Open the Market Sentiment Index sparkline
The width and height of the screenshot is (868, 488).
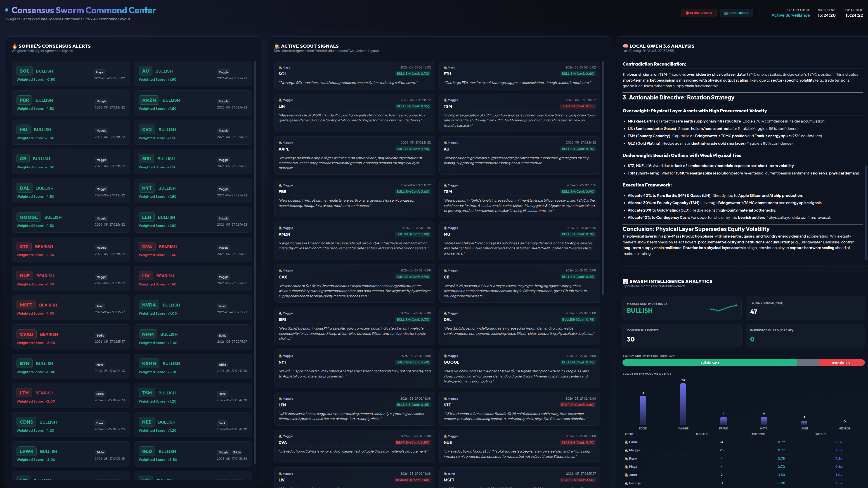tap(723, 308)
